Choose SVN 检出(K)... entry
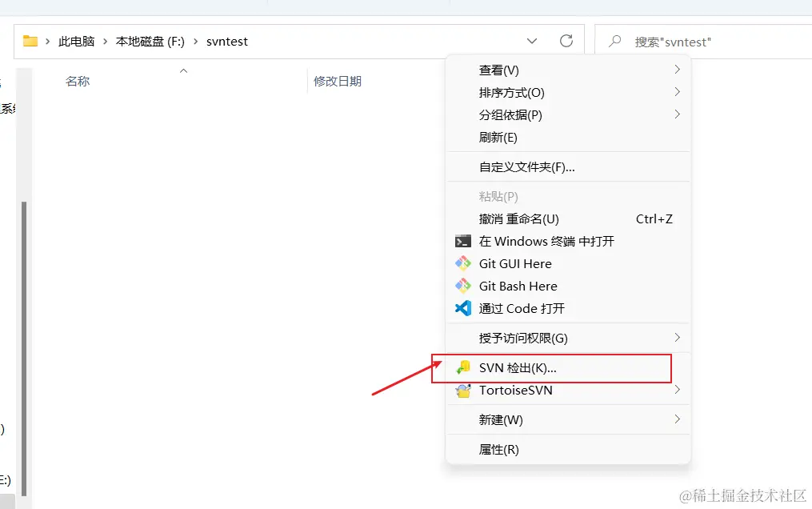The image size is (812, 509). coord(568,367)
